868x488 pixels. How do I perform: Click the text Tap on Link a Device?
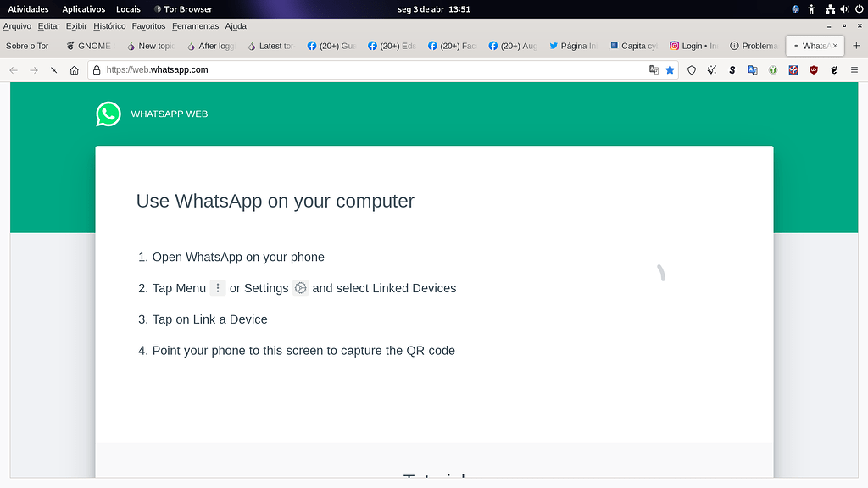click(x=210, y=319)
